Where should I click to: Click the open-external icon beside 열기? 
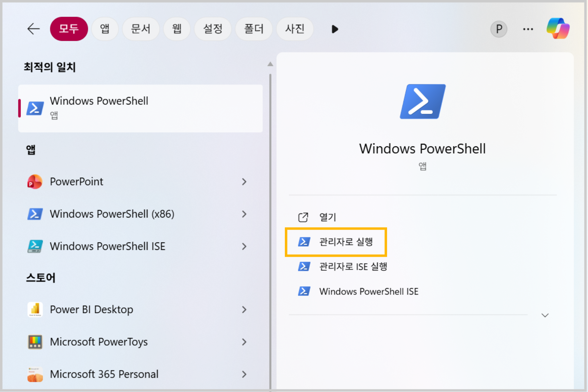303,217
